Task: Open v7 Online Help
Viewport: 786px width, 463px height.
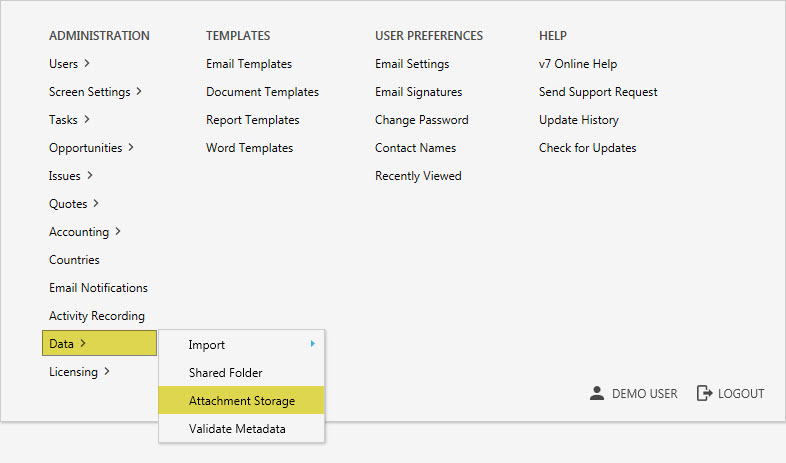Action: [x=577, y=64]
